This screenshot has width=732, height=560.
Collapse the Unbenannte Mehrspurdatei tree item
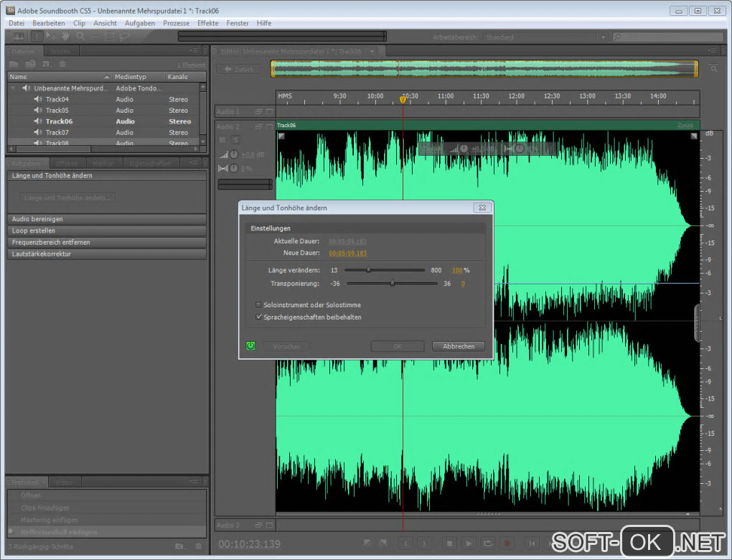pyautogui.click(x=13, y=88)
